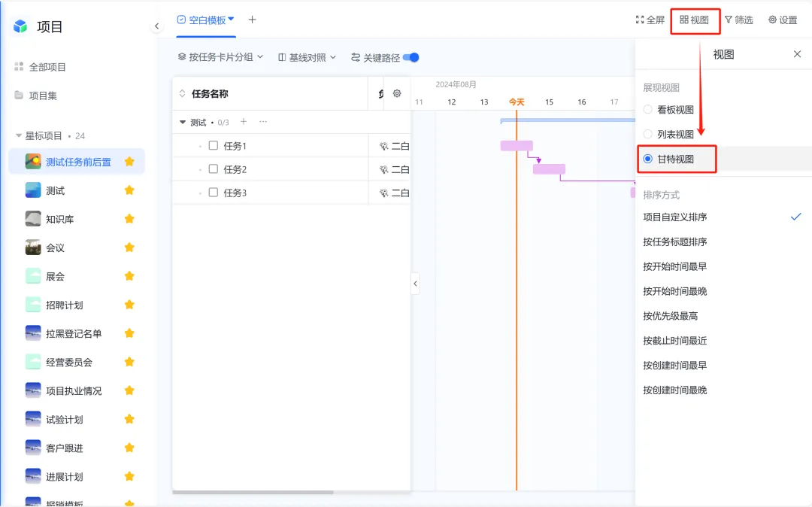Image resolution: width=812 pixels, height=507 pixels.
Task: Open 全部项目 from the sidebar
Action: [x=47, y=67]
